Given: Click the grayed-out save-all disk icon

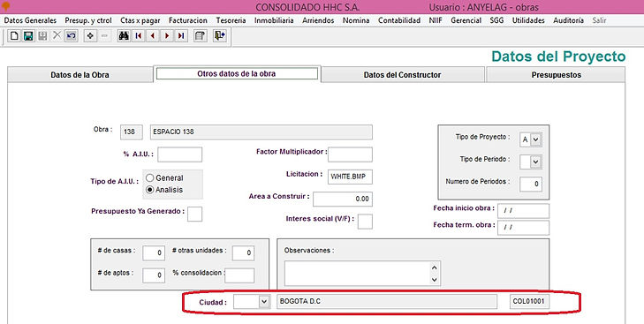Looking at the screenshot, I should pyautogui.click(x=42, y=35).
